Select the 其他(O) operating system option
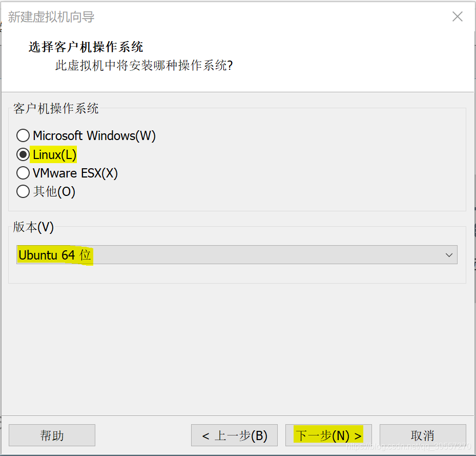Viewport: 476px width, 456px height. point(23,191)
